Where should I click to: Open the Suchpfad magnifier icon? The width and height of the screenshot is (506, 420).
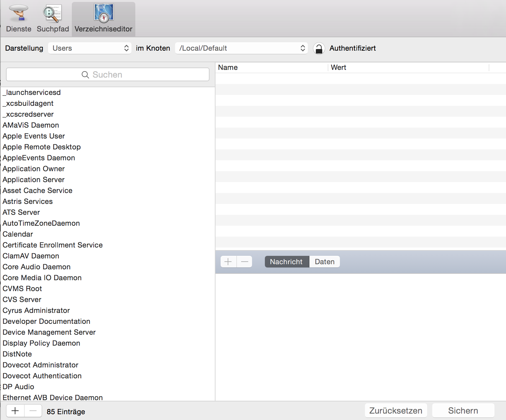coord(52,13)
